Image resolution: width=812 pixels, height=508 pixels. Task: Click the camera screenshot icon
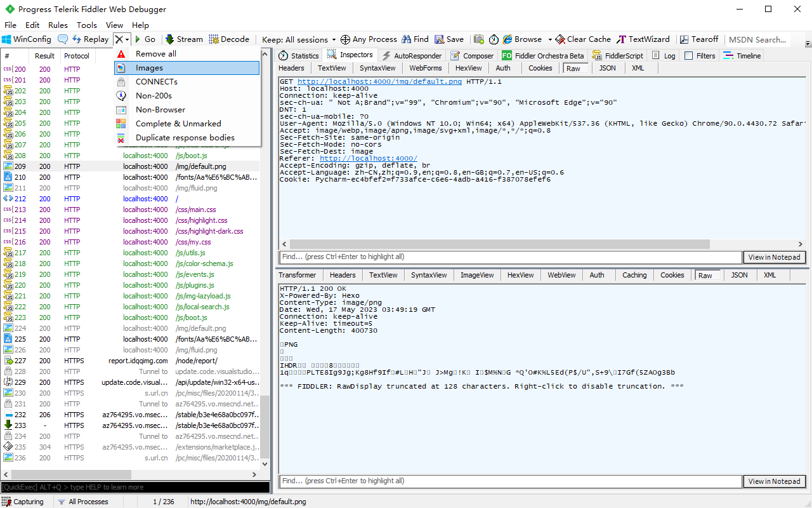(479, 39)
